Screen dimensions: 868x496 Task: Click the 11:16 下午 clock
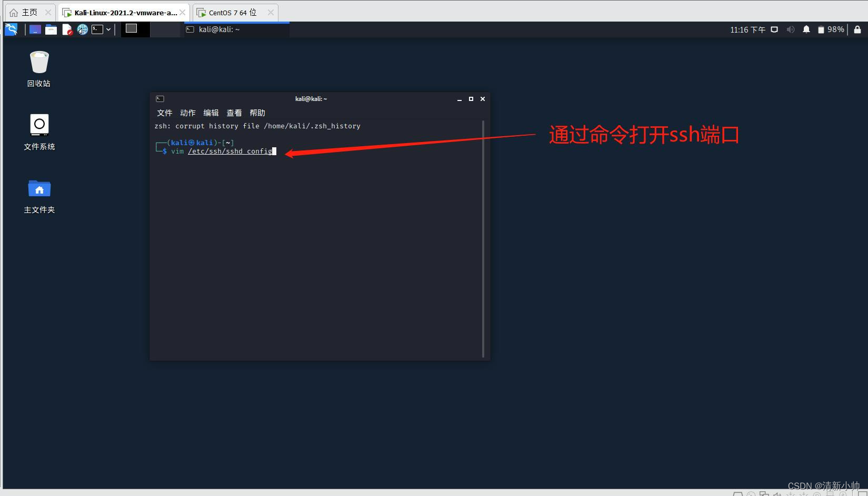coord(747,30)
